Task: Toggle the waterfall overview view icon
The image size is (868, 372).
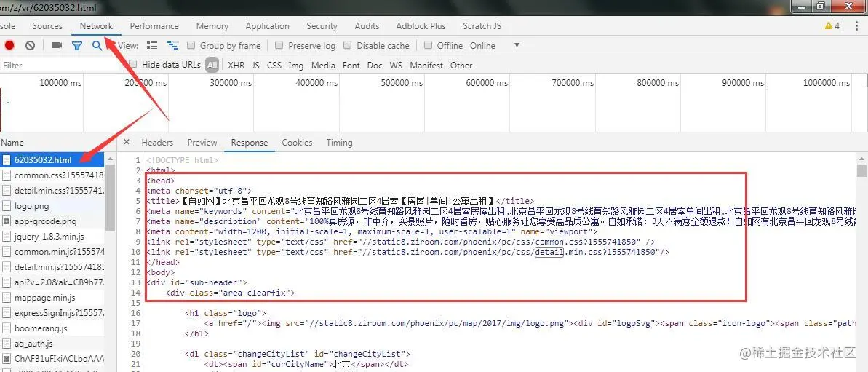Action: (172, 45)
